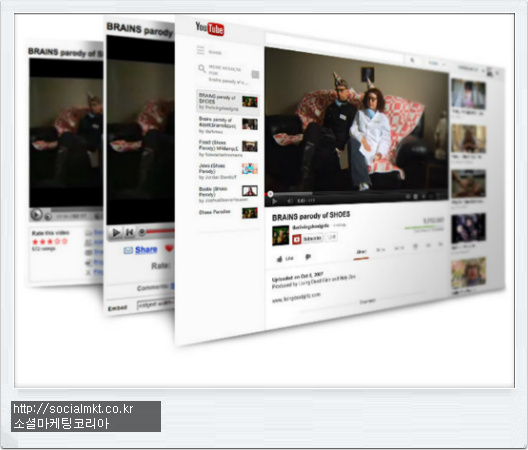
Task: Open the About tab under the video
Action: tap(361, 252)
